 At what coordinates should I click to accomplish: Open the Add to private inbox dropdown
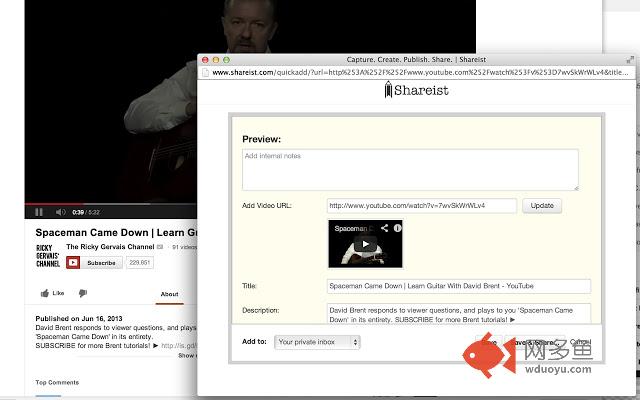pyautogui.click(x=317, y=342)
